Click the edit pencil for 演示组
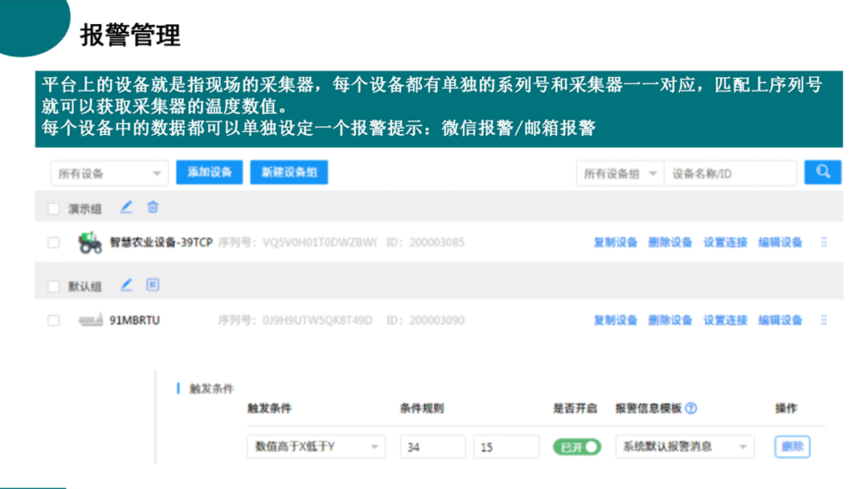This screenshot has width=868, height=489. click(126, 207)
